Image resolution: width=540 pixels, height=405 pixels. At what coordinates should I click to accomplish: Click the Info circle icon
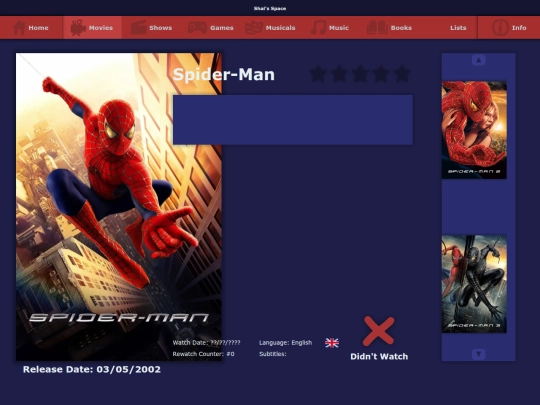tap(500, 28)
